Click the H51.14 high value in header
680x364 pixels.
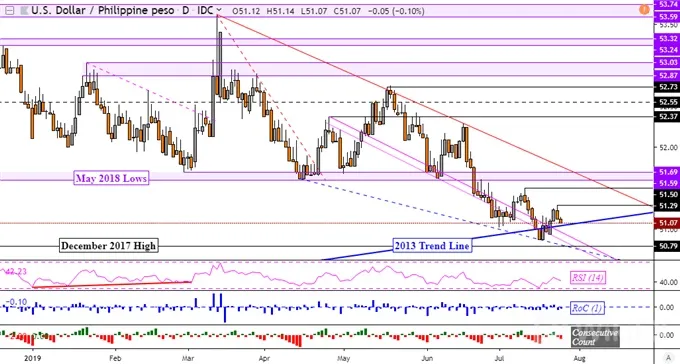(280, 11)
